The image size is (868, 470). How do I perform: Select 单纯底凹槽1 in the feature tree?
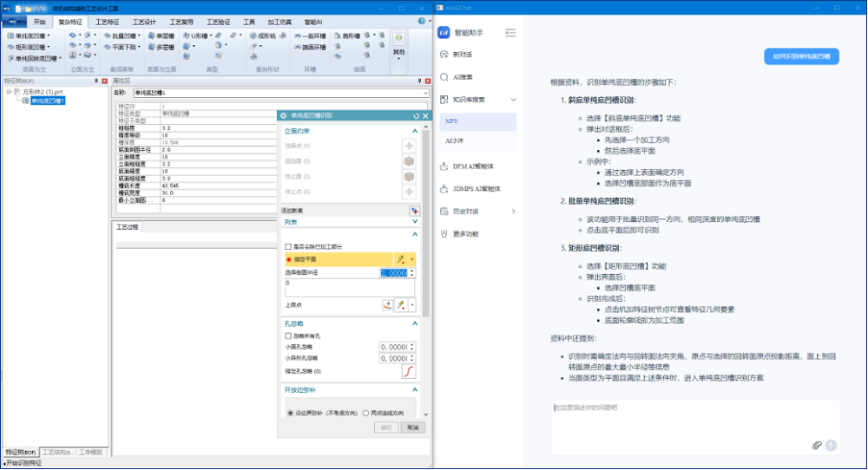click(48, 101)
